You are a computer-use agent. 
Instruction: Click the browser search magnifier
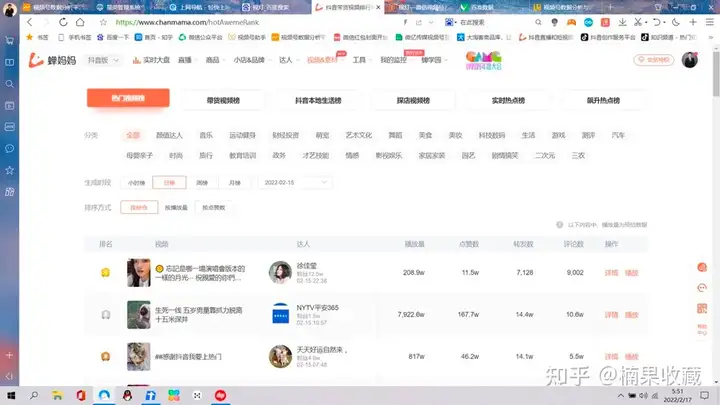[x=538, y=22]
